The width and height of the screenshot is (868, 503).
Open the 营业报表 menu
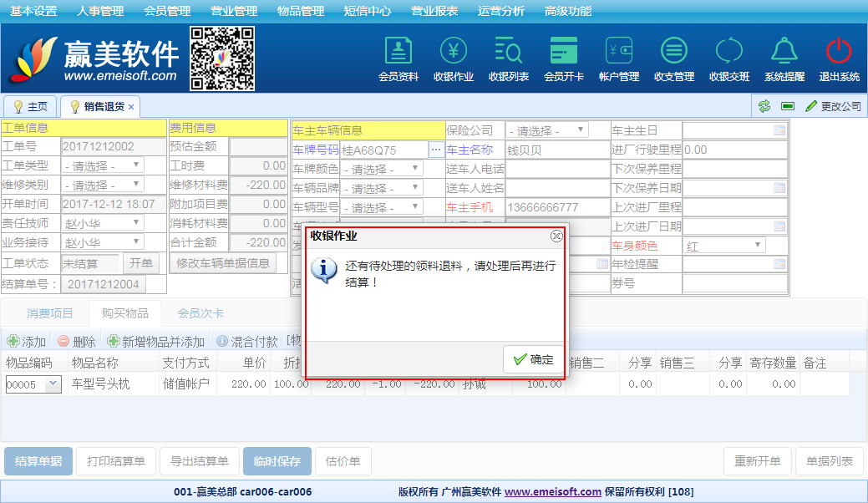point(434,11)
